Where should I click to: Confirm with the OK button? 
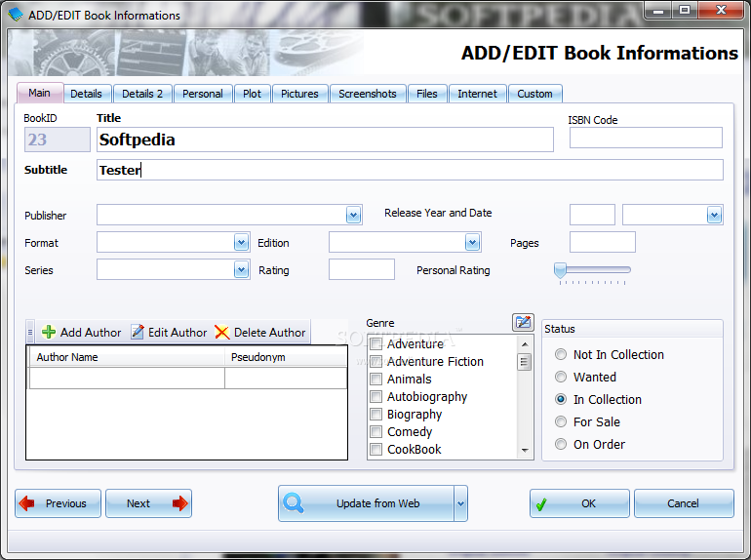pyautogui.click(x=579, y=503)
